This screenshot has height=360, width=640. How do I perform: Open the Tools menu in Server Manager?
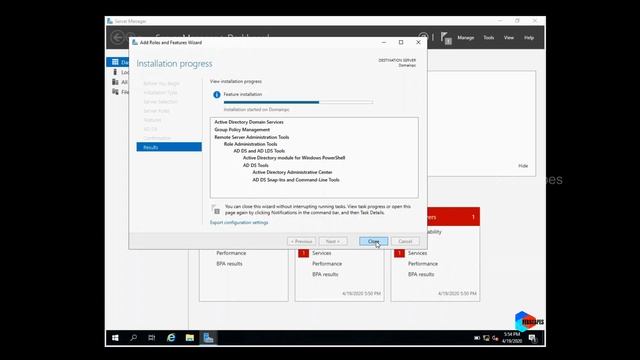[x=489, y=38]
